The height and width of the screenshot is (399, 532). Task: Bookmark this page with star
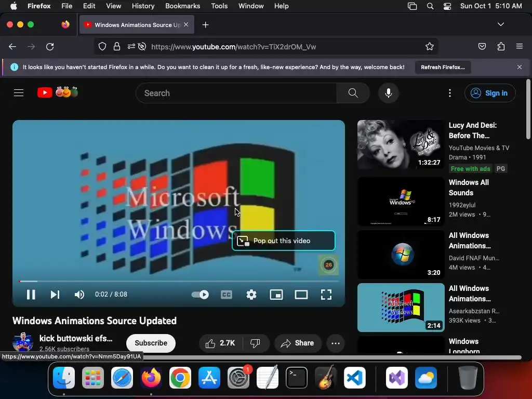click(x=430, y=46)
